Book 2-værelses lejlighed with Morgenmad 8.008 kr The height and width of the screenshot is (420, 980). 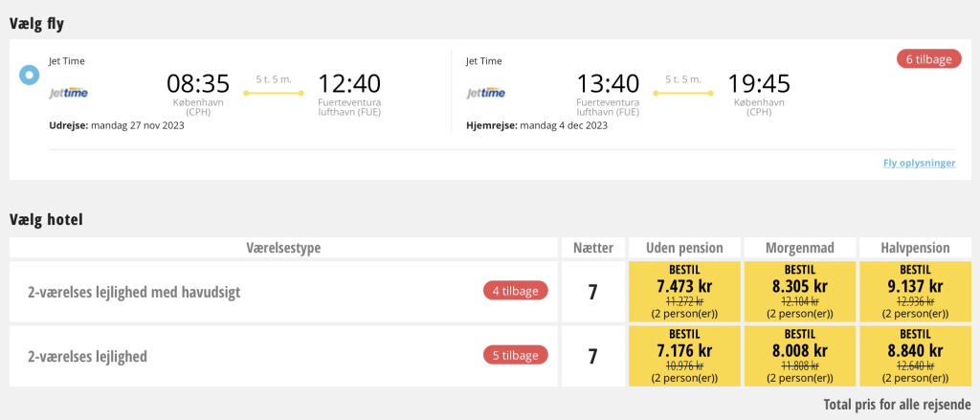click(x=798, y=356)
